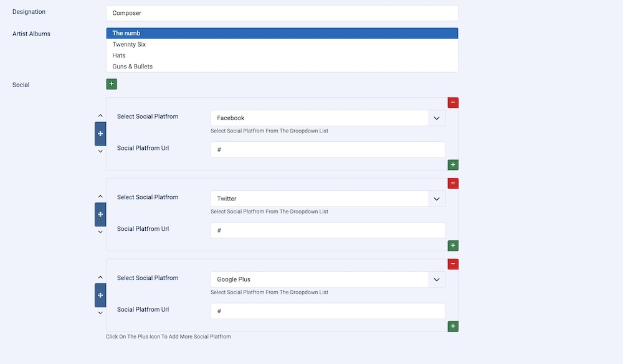This screenshot has height=364, width=623.
Task: Grab the move handle of the Facebook row
Action: click(x=100, y=134)
